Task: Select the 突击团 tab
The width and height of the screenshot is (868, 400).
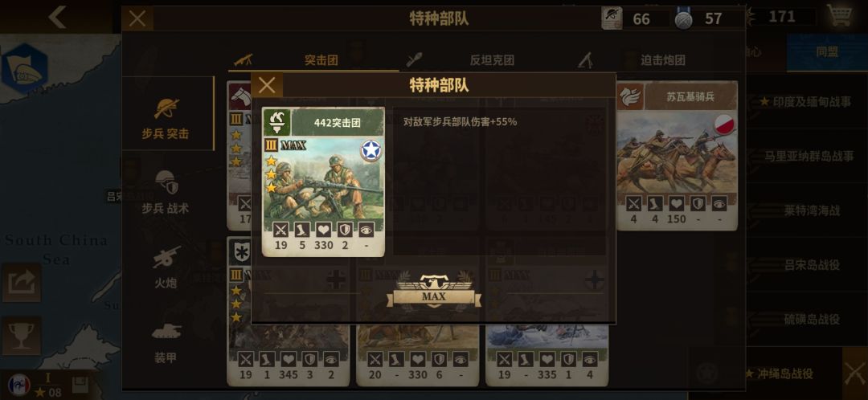Action: tap(321, 59)
